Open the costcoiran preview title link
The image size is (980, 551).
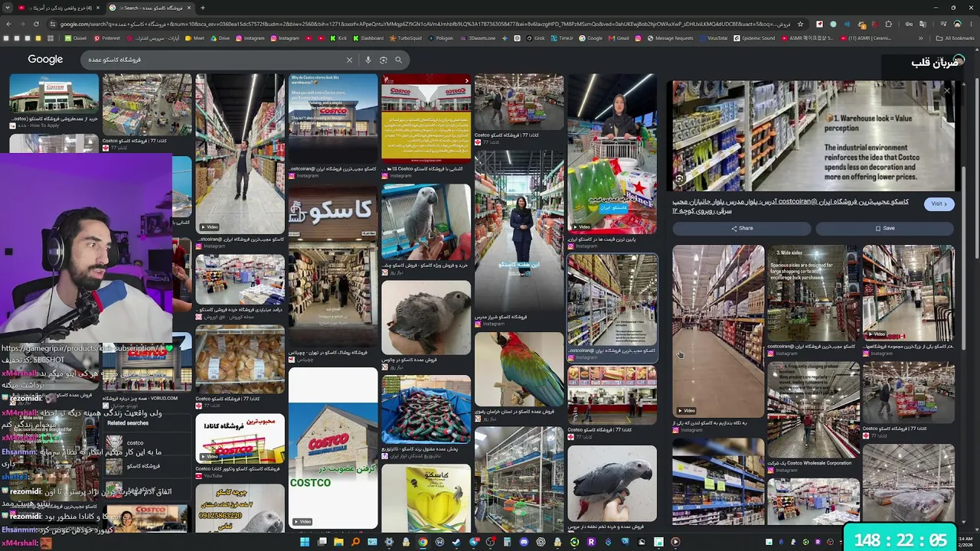click(790, 206)
